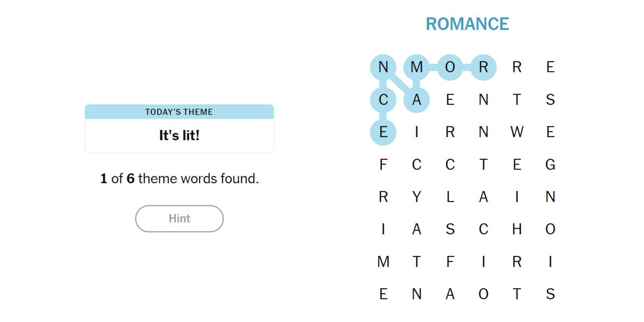
Task: Select letter W in the grid
Action: pyautogui.click(x=517, y=132)
